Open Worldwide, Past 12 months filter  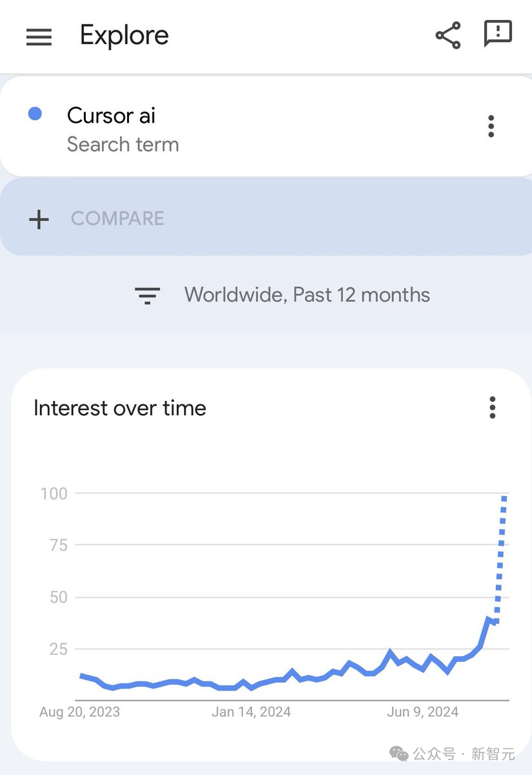[307, 295]
